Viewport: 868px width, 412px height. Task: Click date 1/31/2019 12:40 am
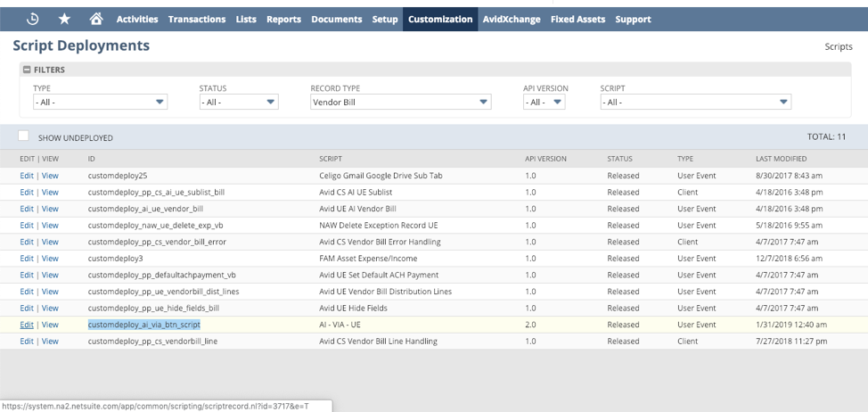point(791,325)
